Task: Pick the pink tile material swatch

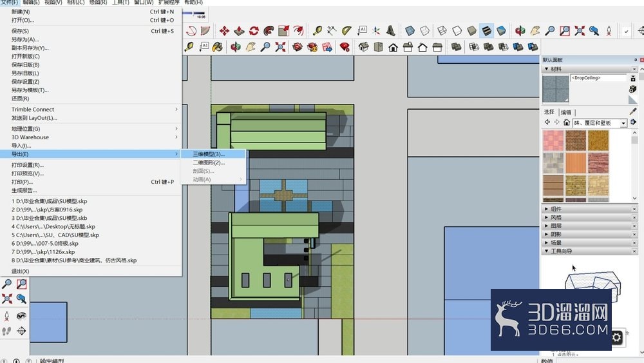Action: tap(553, 141)
